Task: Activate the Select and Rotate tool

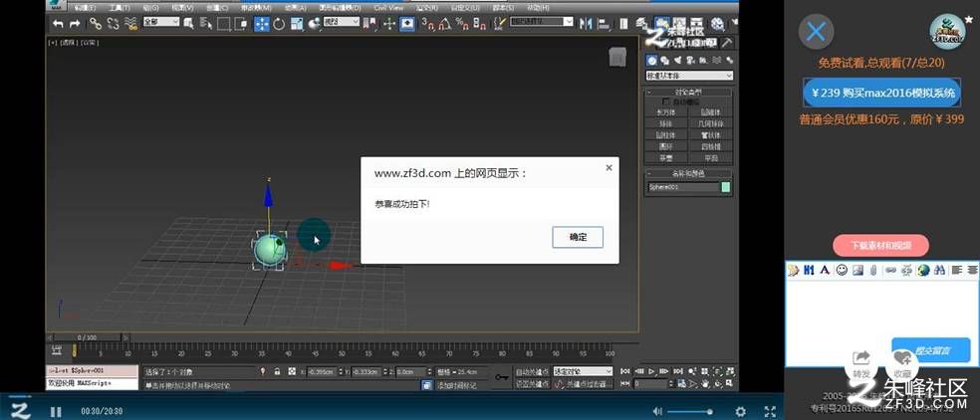Action: tap(279, 24)
